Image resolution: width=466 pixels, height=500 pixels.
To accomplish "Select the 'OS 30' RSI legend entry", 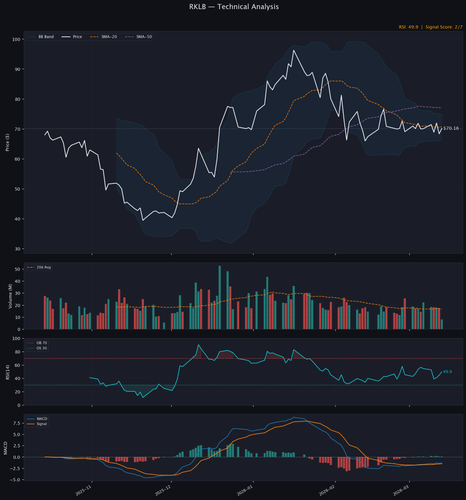I will [x=37, y=348].
